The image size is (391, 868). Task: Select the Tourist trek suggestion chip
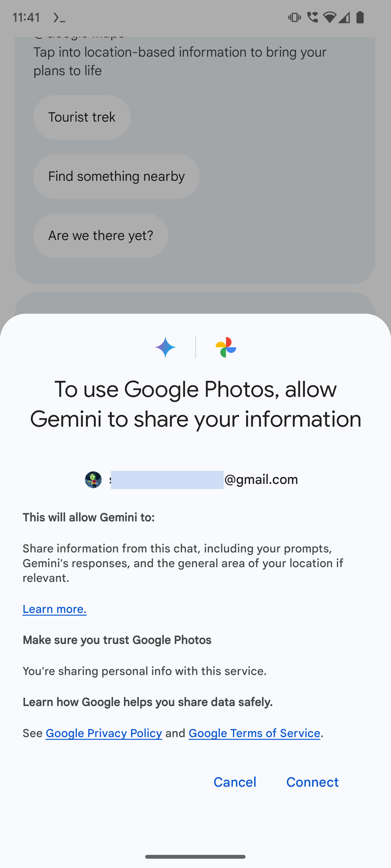[x=82, y=117]
